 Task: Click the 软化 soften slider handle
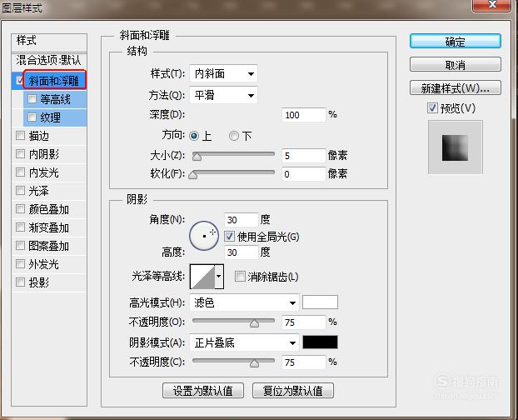[193, 174]
